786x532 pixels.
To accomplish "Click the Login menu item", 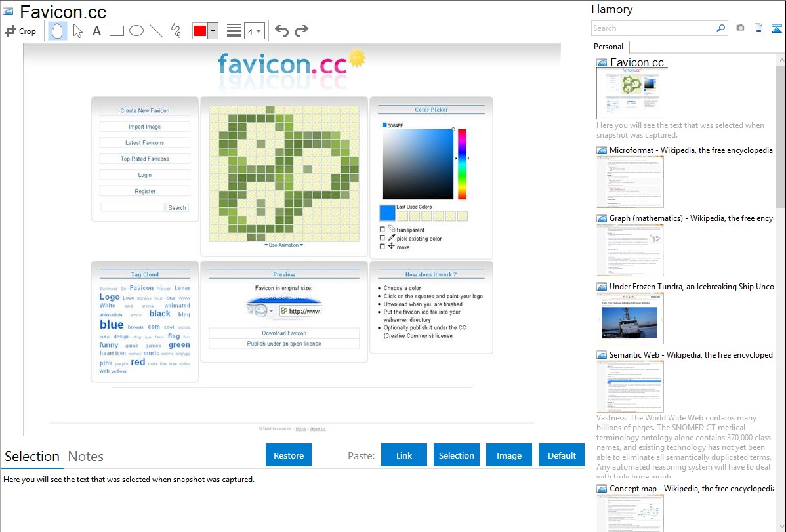I will tap(145, 175).
